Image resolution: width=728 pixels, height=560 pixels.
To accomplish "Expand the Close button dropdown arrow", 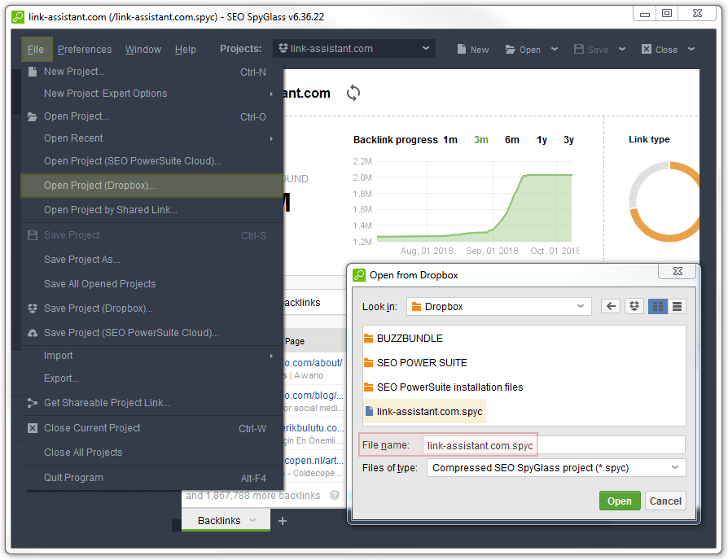I will click(691, 49).
